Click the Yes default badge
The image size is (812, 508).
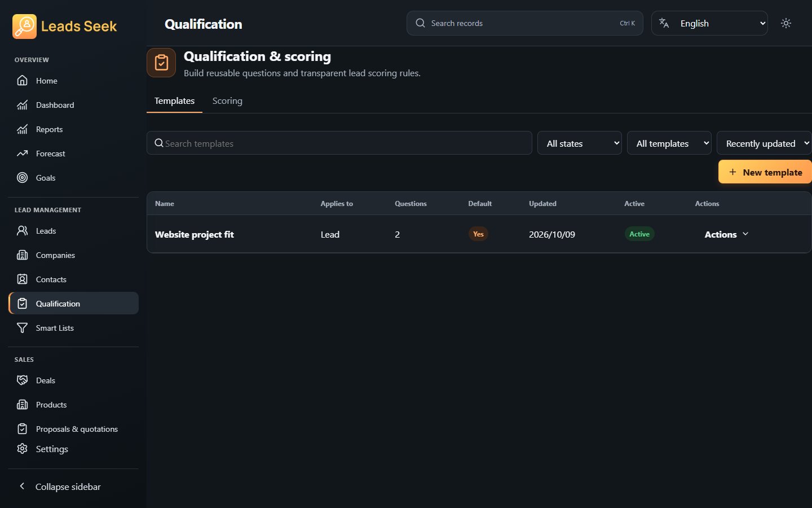[478, 234]
